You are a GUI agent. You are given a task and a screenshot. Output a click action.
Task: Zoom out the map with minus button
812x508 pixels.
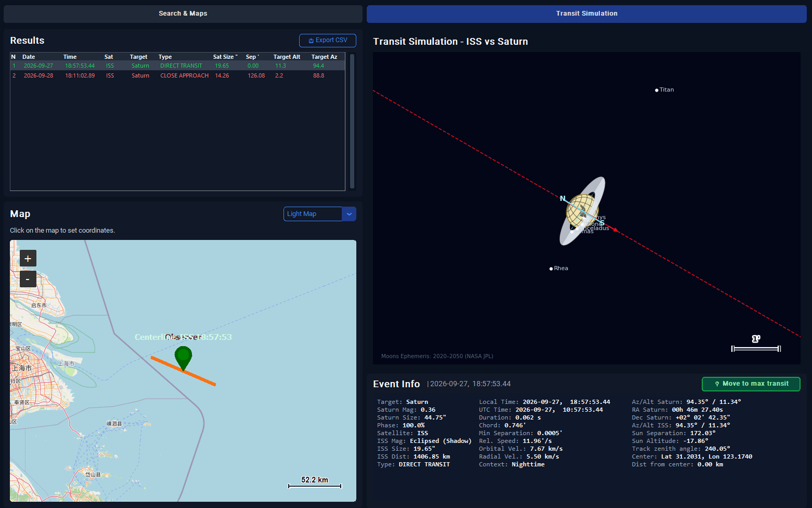point(28,279)
